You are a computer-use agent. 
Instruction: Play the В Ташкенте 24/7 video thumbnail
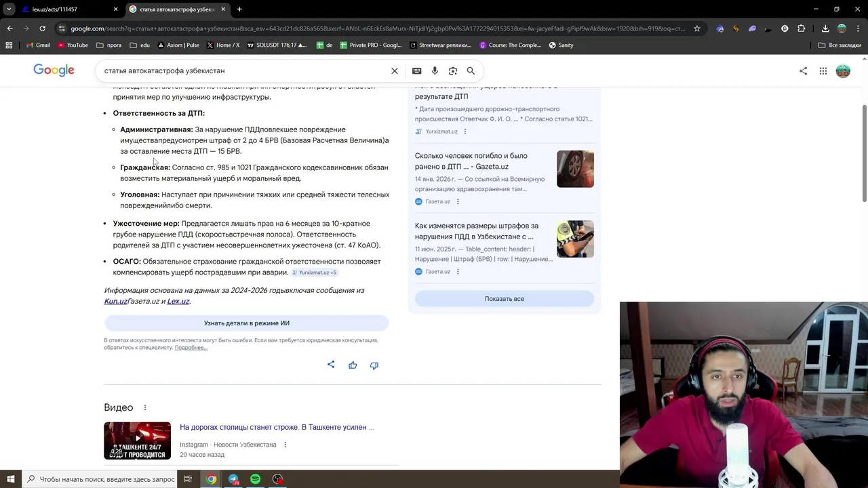click(x=137, y=441)
